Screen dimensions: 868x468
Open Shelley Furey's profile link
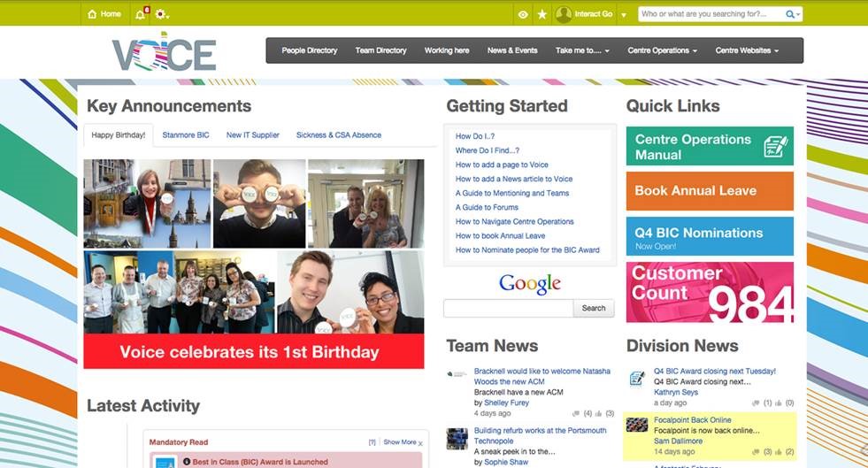tap(506, 403)
